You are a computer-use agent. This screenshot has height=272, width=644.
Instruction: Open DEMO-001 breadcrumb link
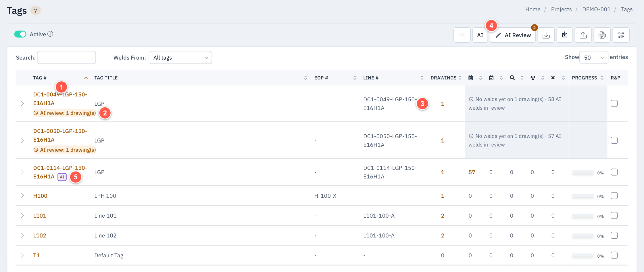pos(596,9)
